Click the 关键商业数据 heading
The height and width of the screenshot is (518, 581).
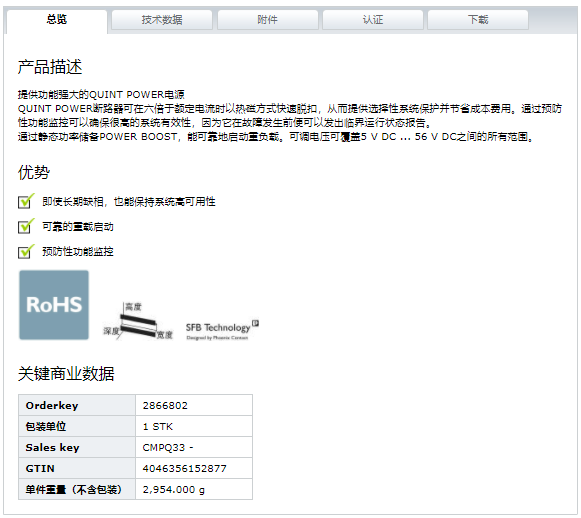point(66,373)
